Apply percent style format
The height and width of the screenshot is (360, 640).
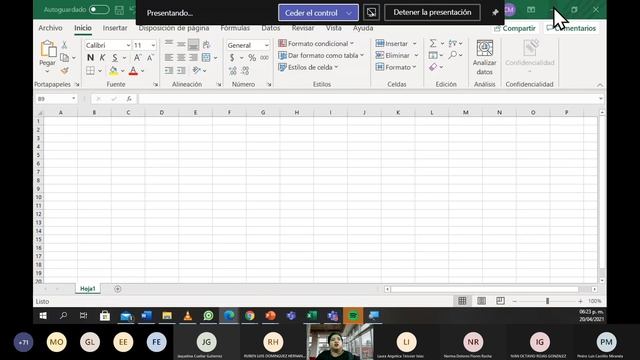point(252,58)
